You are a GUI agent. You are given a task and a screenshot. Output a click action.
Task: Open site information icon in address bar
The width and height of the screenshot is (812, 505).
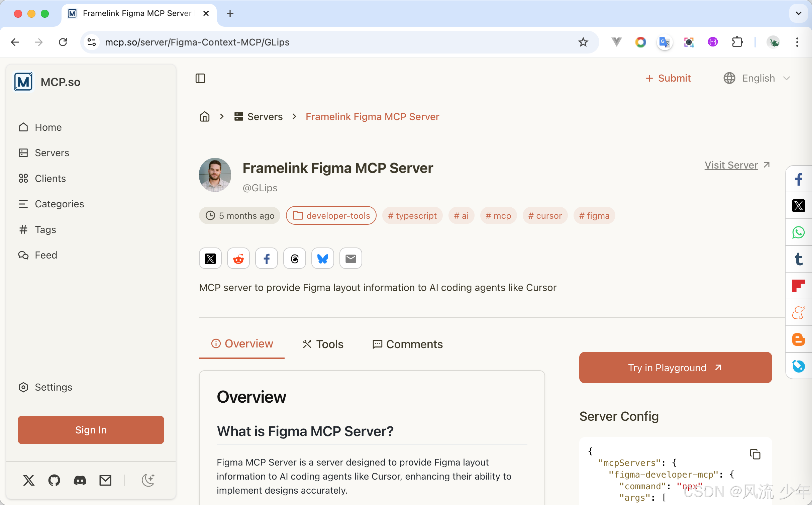point(92,42)
